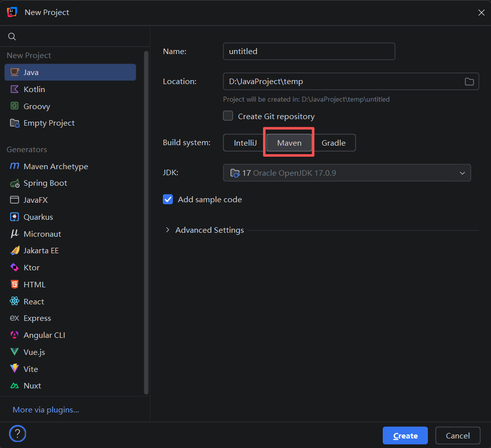Viewport: 491px width, 448px height.
Task: Choose Maven build system
Action: coord(289,143)
